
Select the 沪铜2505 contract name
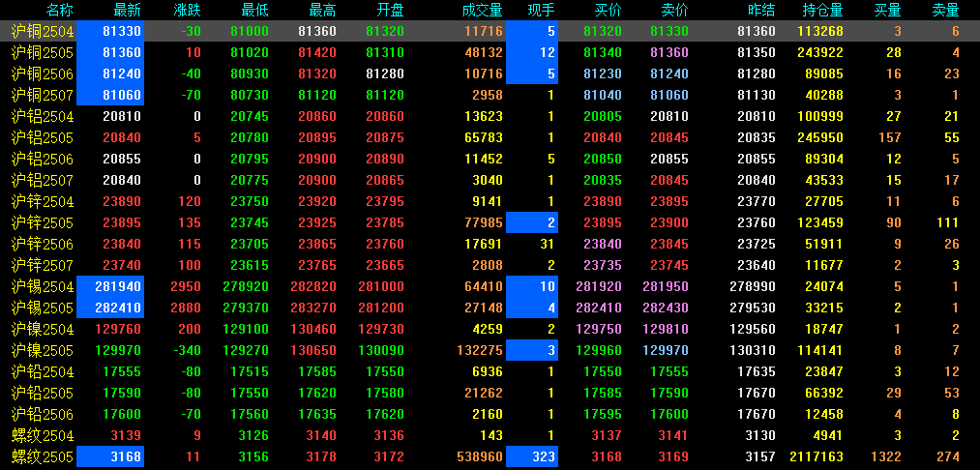[43, 52]
